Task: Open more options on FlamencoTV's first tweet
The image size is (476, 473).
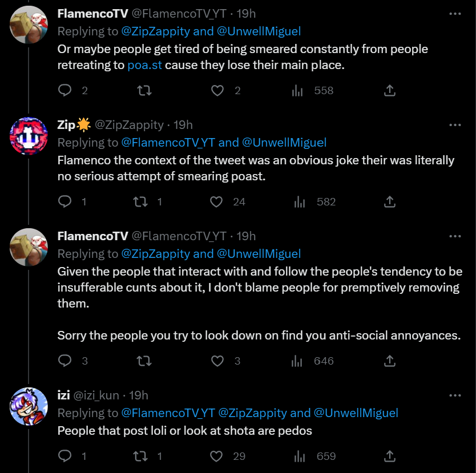Action: coord(455,14)
